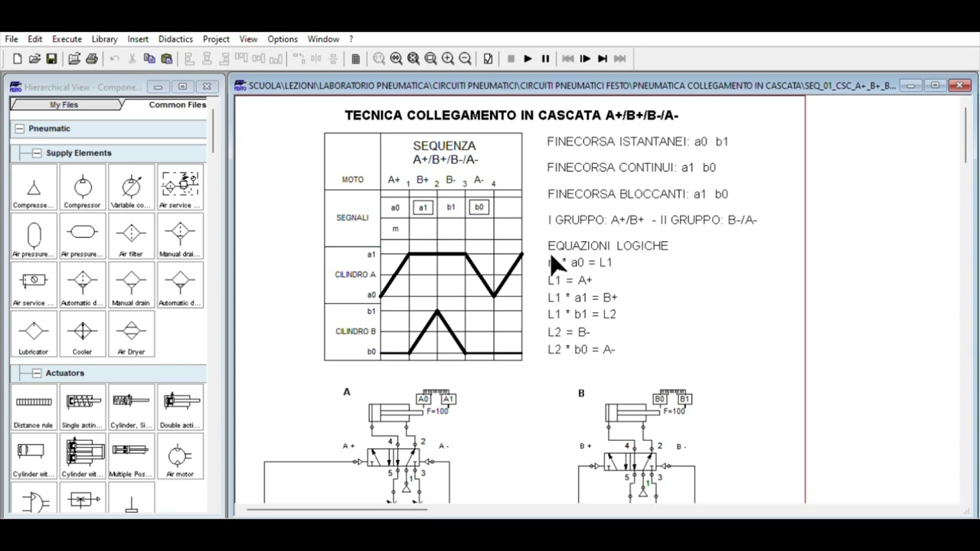The image size is (980, 551).
Task: Collapse the Actuators section
Action: 37,373
